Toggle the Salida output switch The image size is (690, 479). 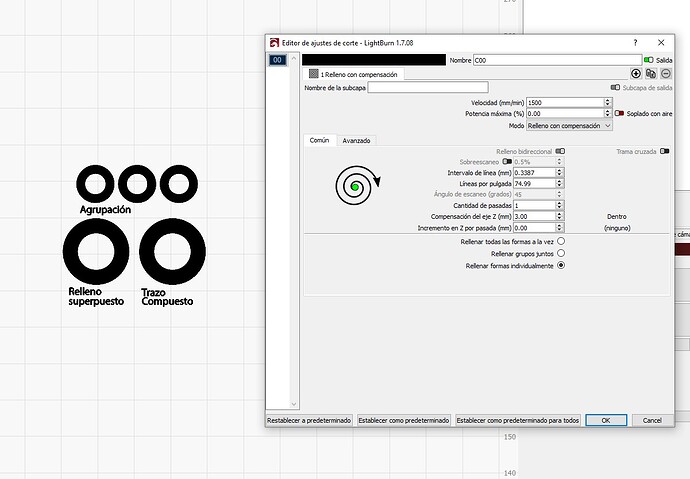click(648, 60)
